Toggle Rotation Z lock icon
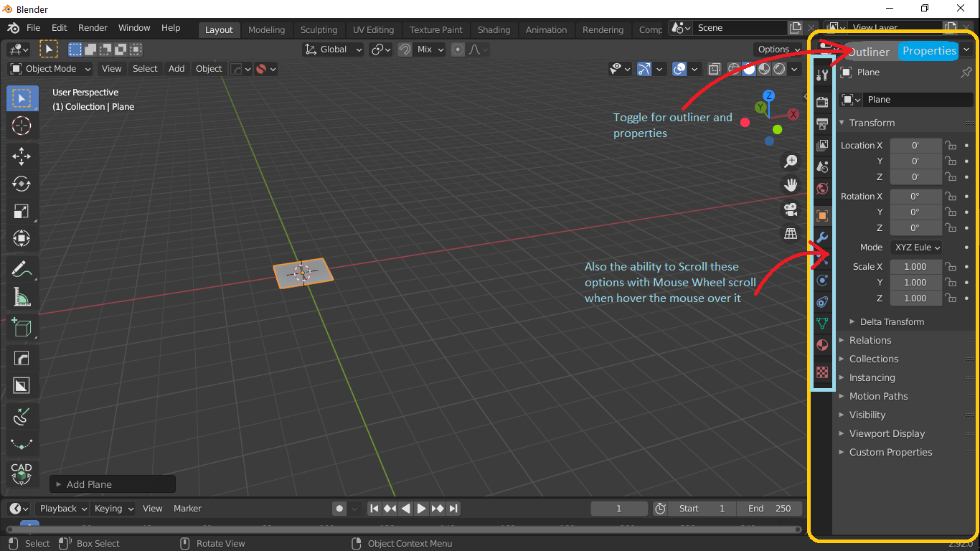Screen dimensions: 980x551 coord(951,227)
